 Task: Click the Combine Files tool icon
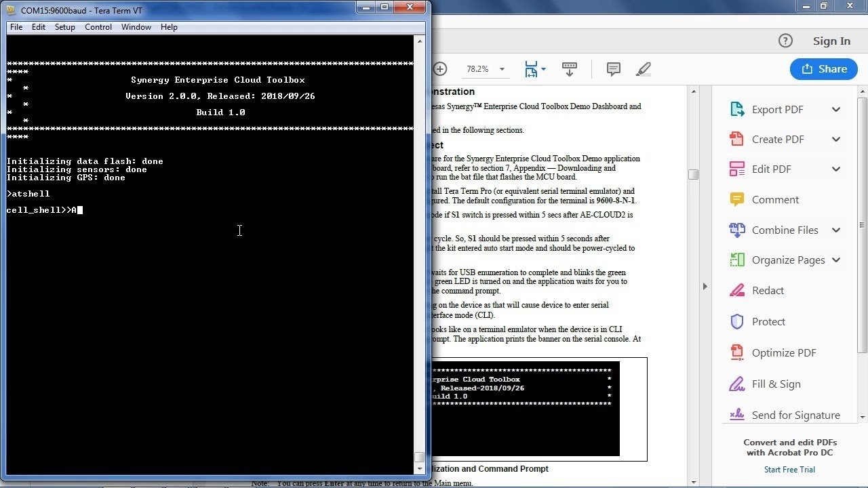pyautogui.click(x=737, y=230)
